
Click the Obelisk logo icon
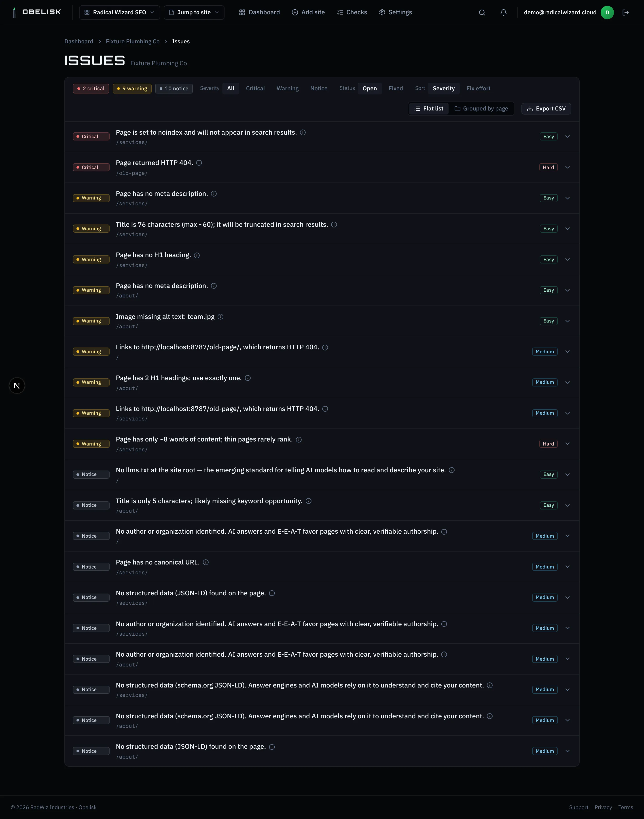[14, 13]
